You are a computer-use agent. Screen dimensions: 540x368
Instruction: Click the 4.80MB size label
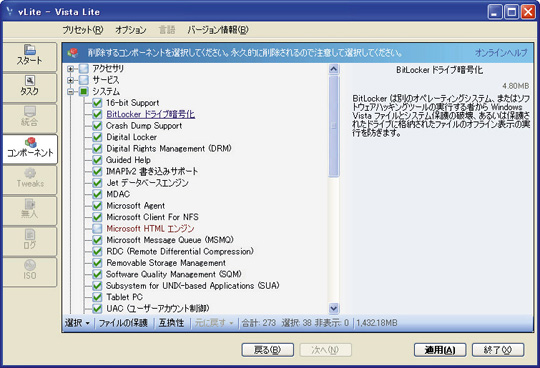[516, 86]
